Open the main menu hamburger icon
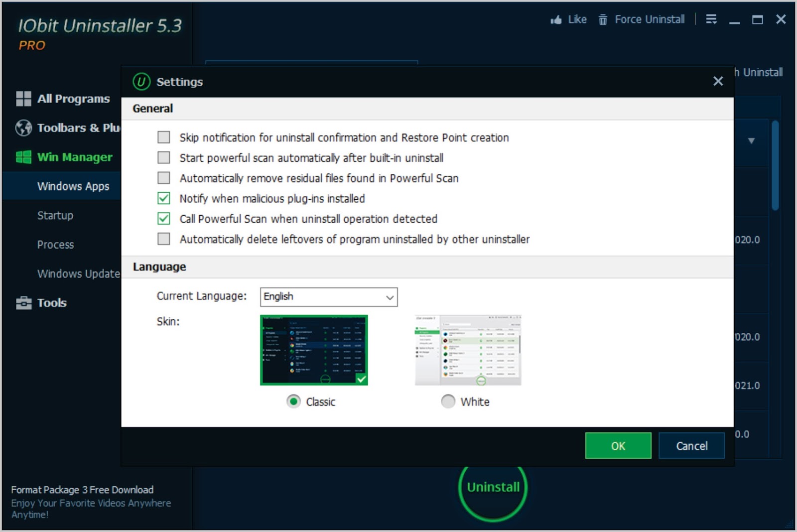This screenshot has height=532, width=797. point(711,19)
